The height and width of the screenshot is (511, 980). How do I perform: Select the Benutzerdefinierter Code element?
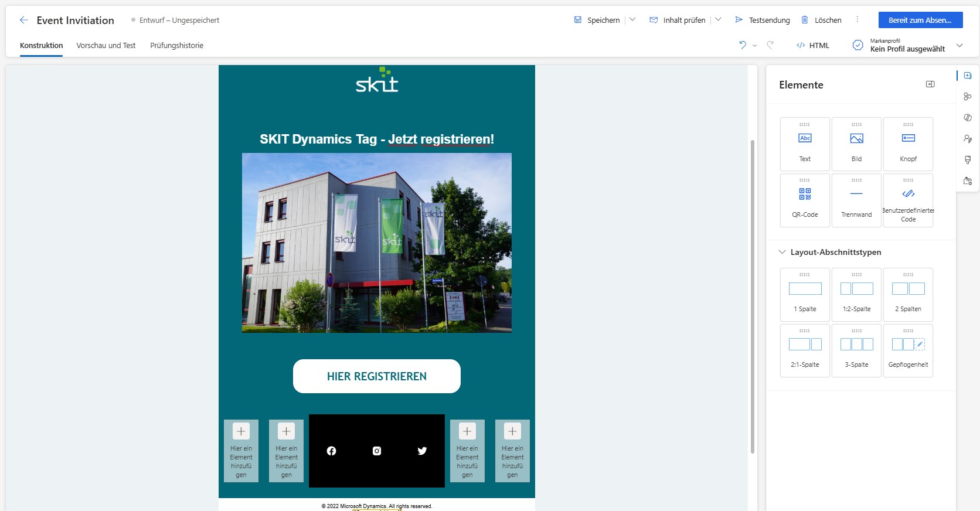(908, 200)
